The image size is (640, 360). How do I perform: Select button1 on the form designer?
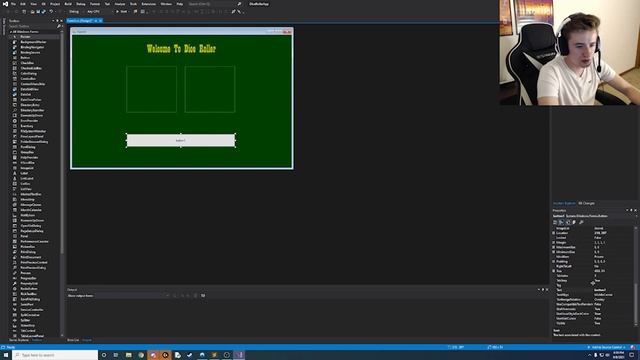click(181, 140)
